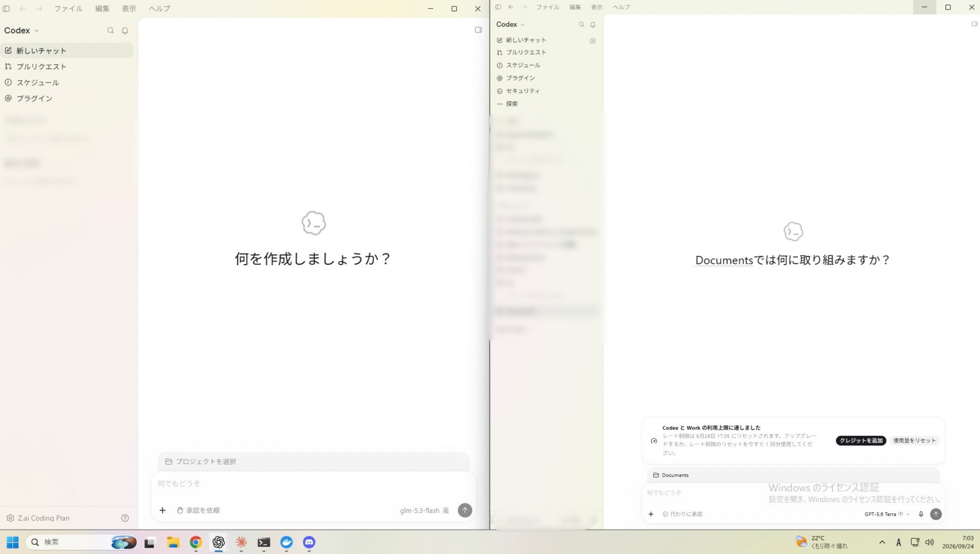Click plus attachment icon in right window composer
This screenshot has height=554, width=980.
click(x=651, y=514)
